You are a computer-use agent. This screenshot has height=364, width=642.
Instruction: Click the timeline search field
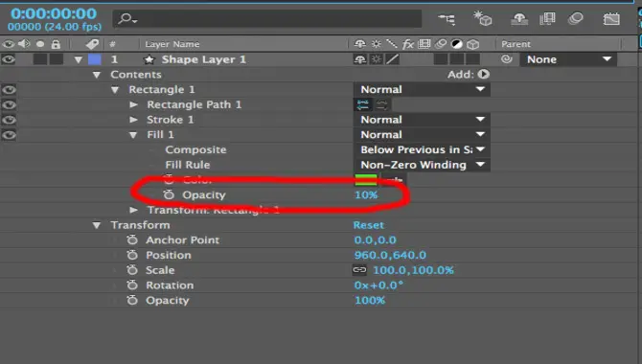pyautogui.click(x=267, y=19)
